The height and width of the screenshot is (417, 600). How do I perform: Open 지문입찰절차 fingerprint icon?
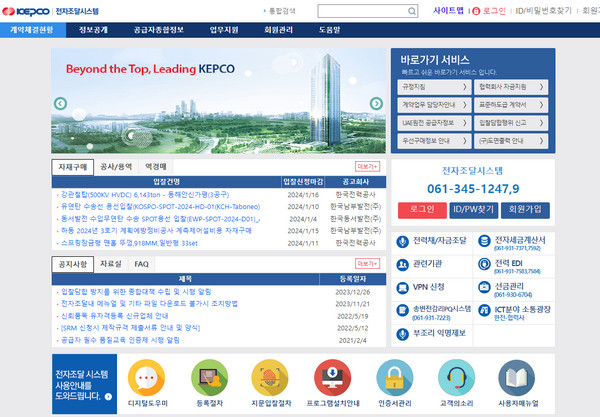[x=270, y=378]
